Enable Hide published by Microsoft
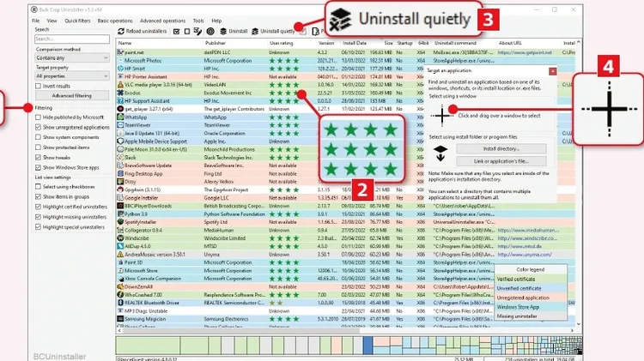The image size is (644, 361). pyautogui.click(x=38, y=117)
